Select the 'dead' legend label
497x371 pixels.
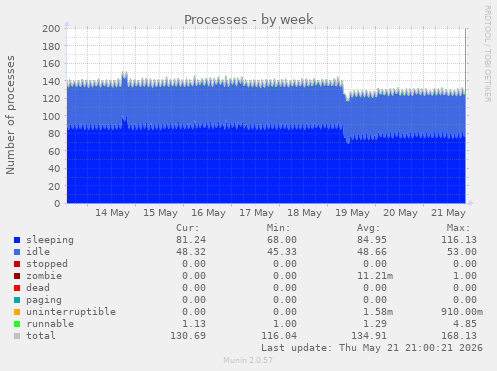[38, 288]
